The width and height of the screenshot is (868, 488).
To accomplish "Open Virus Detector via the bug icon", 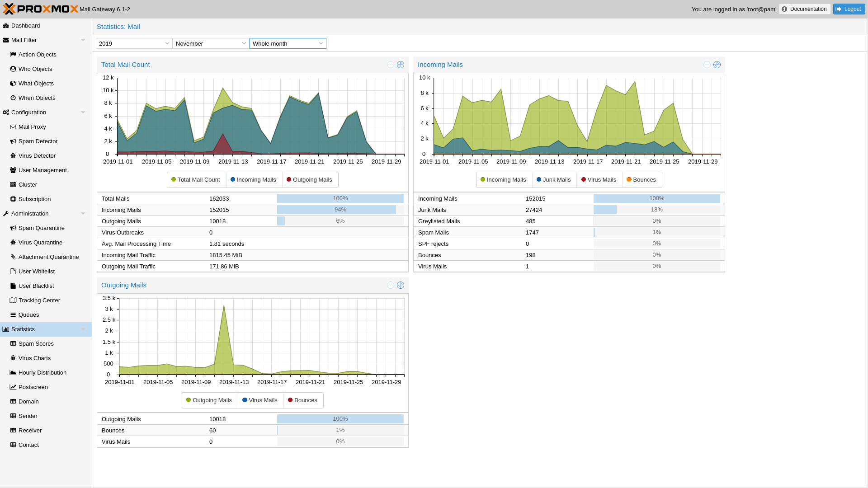I will (x=13, y=155).
